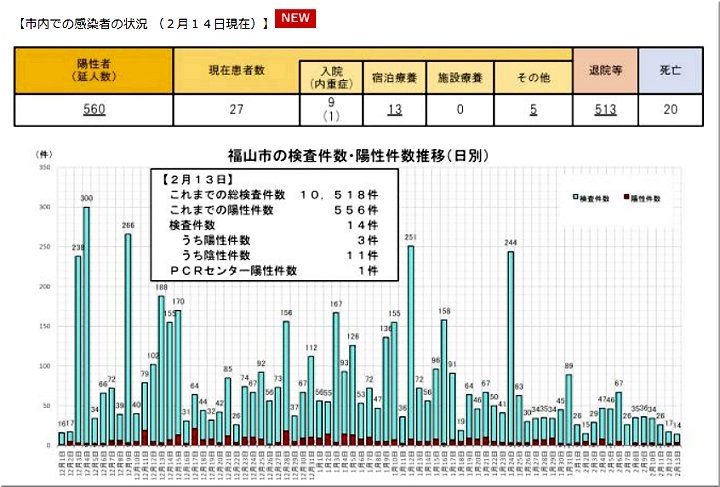The width and height of the screenshot is (720, 487).
Task: Click the 5 link under その他
Action: coord(533,110)
